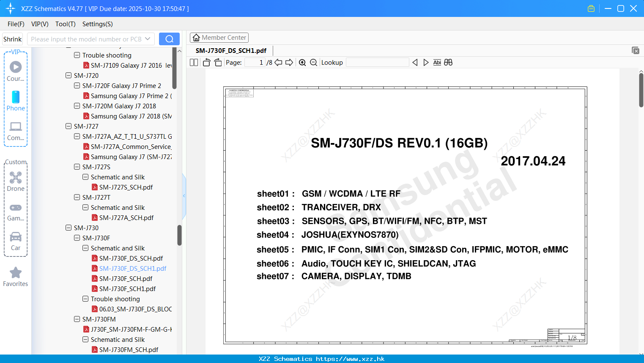Image resolution: width=644 pixels, height=363 pixels.
Task: Collapse the SM-J730 node
Action: tap(69, 228)
